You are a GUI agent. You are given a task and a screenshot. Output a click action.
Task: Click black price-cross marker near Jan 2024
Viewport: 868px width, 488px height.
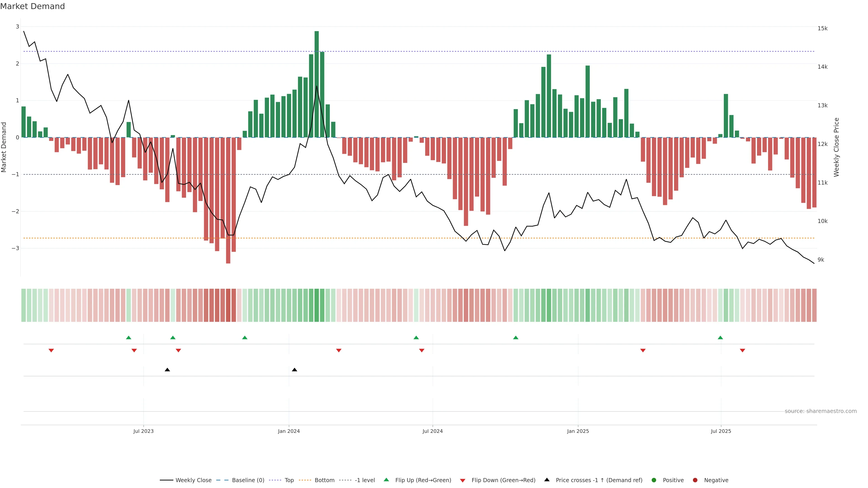tap(295, 370)
